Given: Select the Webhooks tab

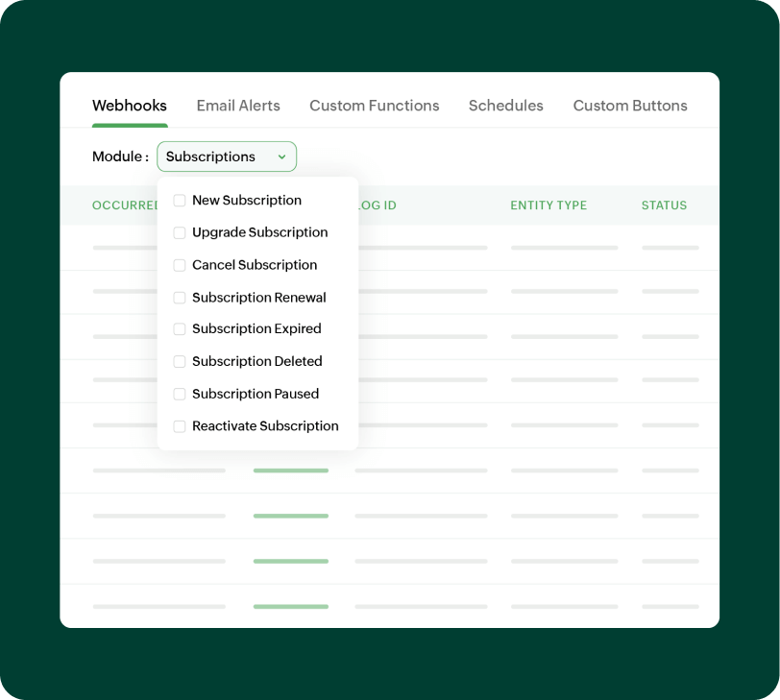Looking at the screenshot, I should pos(130,106).
